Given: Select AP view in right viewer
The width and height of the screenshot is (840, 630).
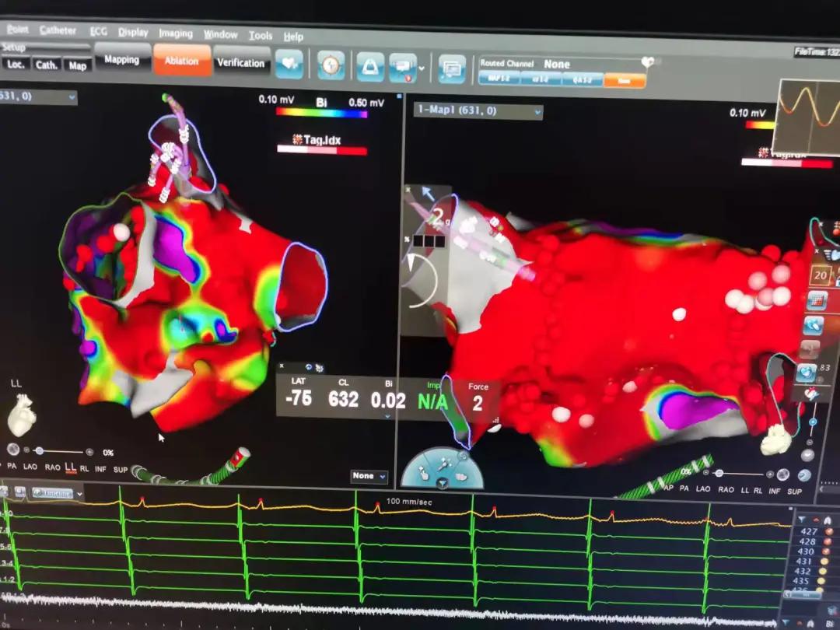Looking at the screenshot, I should [x=669, y=488].
